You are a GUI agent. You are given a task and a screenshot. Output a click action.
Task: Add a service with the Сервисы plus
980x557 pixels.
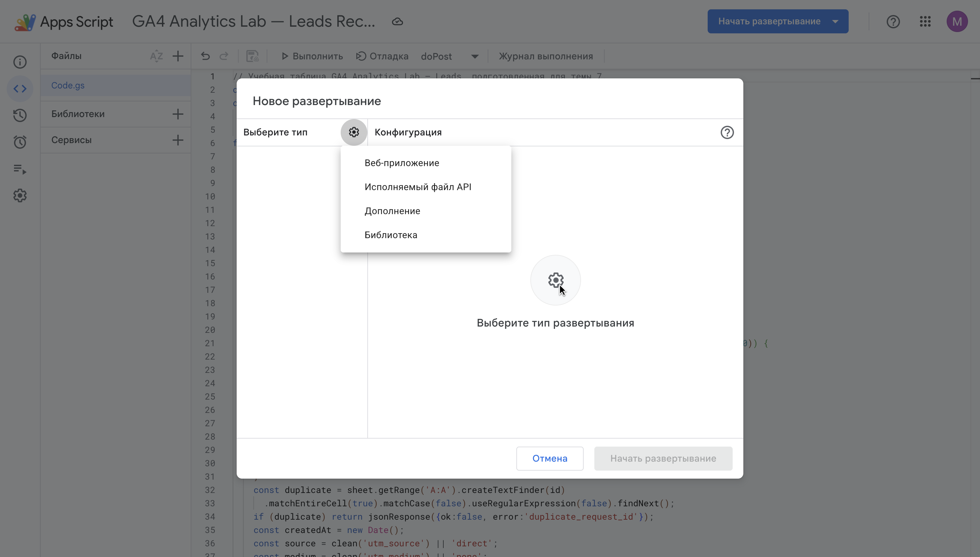(178, 140)
